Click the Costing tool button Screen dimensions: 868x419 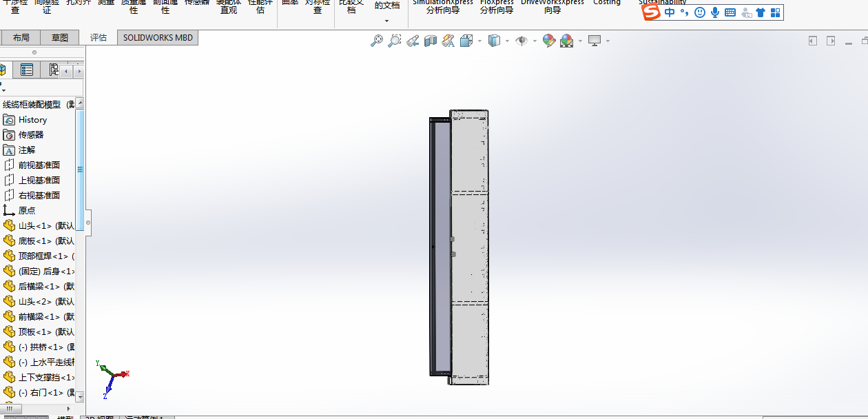click(607, 3)
